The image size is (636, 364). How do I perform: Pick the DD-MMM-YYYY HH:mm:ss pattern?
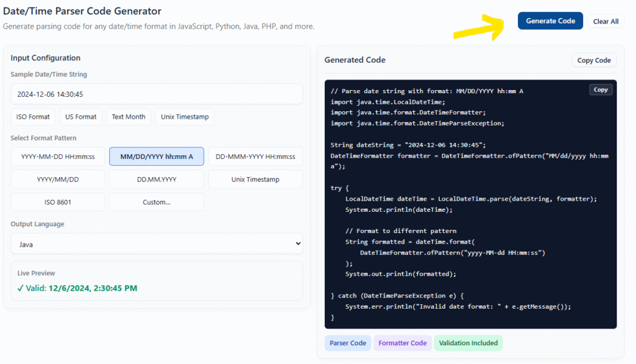click(255, 157)
